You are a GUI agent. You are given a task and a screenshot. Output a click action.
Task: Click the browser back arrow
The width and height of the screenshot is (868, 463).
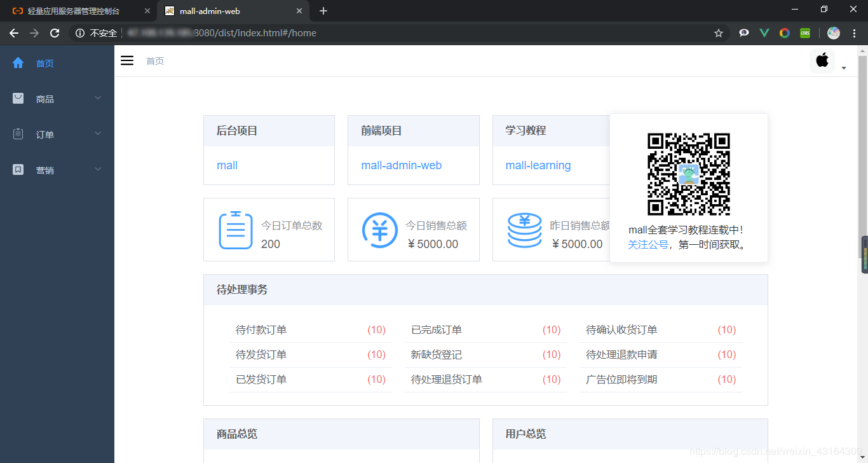click(x=14, y=33)
